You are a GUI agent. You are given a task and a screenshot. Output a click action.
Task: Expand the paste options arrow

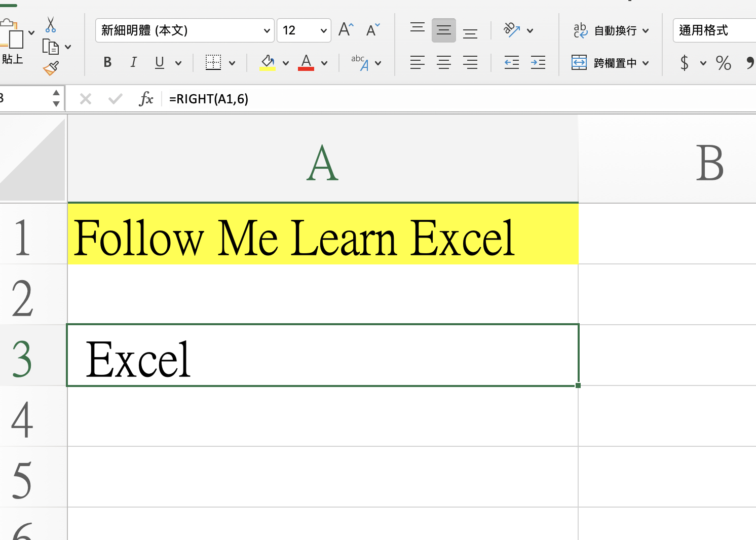tap(31, 33)
